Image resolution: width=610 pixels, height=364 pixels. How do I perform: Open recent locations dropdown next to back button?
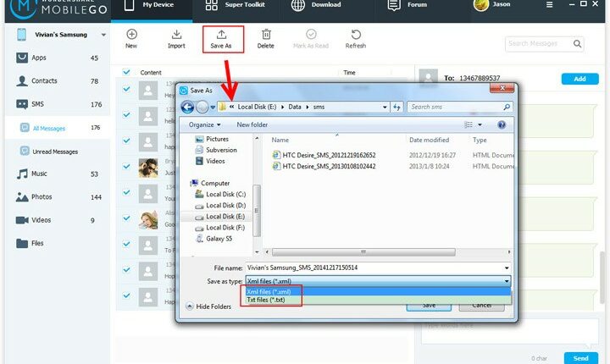(213, 108)
